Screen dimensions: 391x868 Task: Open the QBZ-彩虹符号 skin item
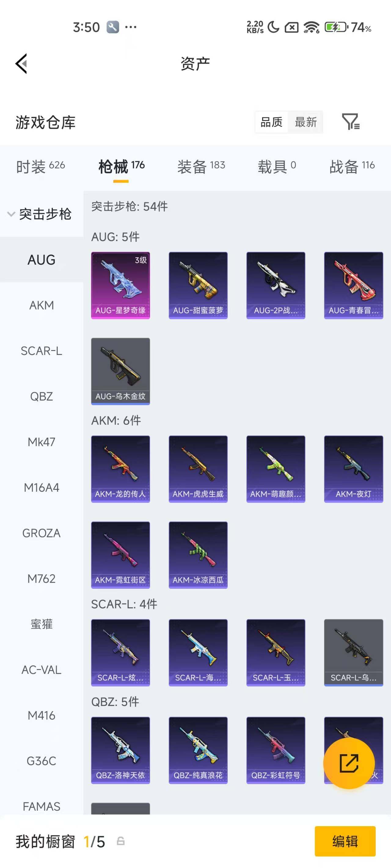tap(276, 750)
